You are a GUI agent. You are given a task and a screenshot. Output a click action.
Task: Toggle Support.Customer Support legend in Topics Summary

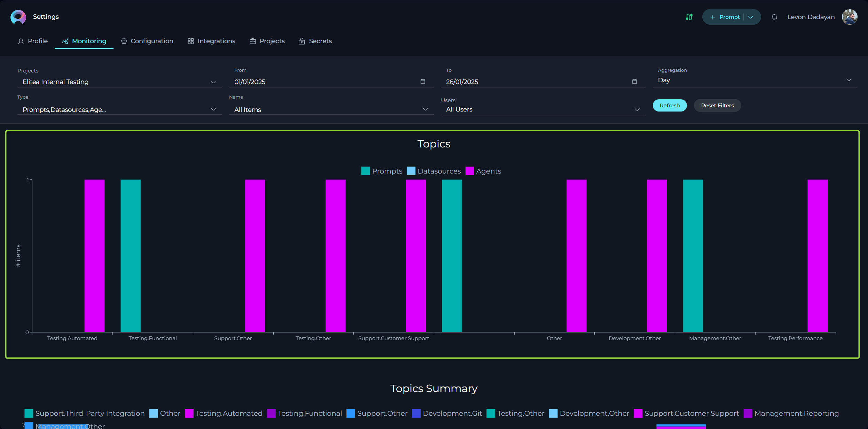[x=686, y=413]
